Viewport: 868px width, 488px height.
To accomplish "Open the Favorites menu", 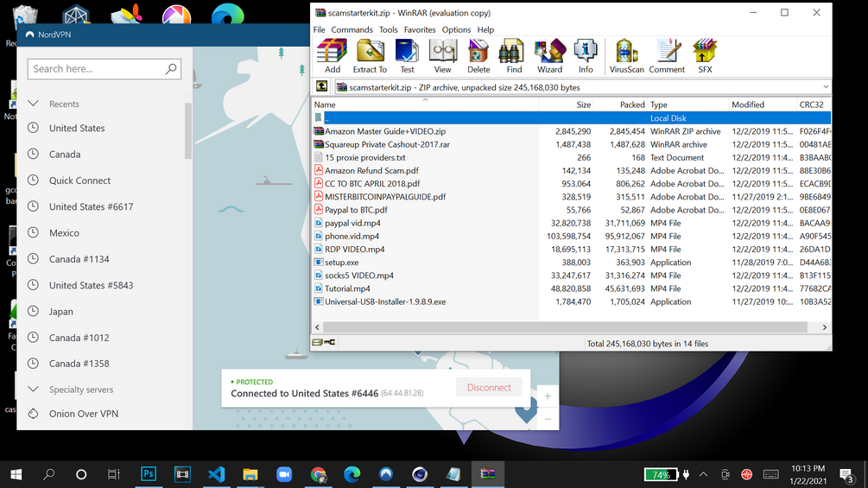I will tap(420, 29).
